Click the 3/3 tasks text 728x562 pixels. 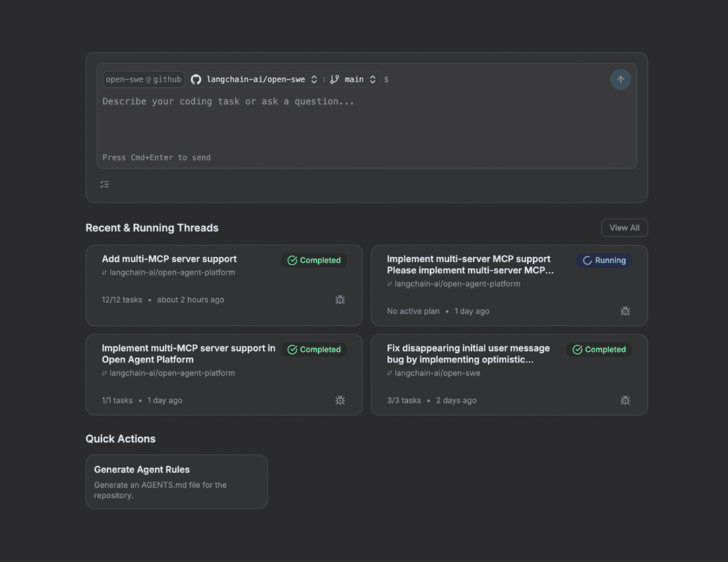click(404, 400)
